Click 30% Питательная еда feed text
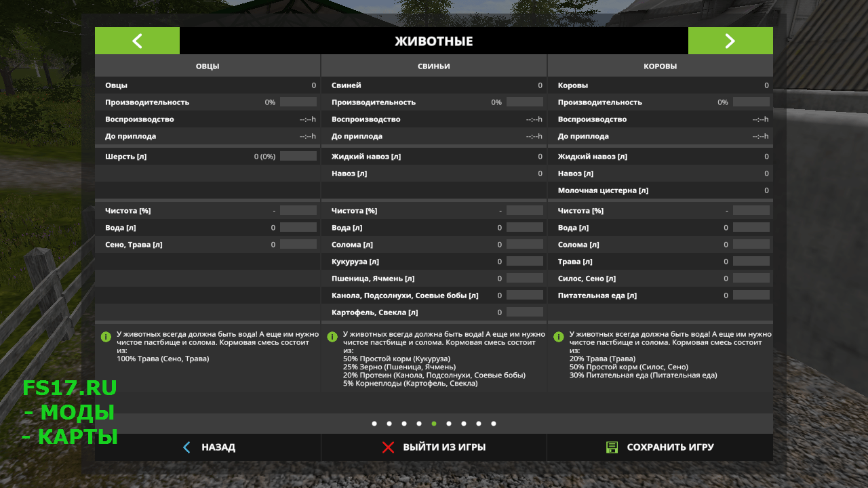This screenshot has height=488, width=868. click(643, 375)
